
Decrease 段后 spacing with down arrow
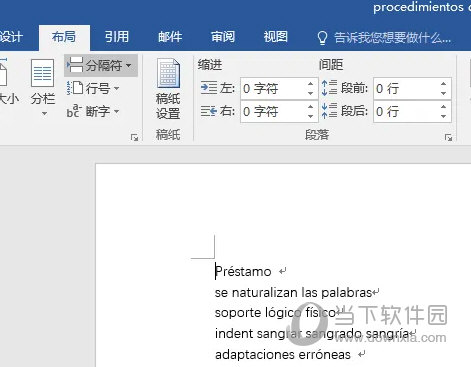444,116
